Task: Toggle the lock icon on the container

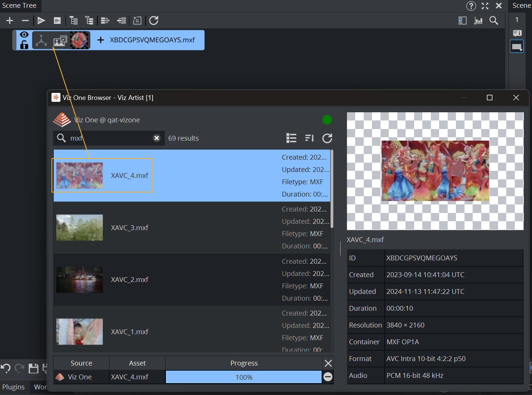Action: click(24, 45)
